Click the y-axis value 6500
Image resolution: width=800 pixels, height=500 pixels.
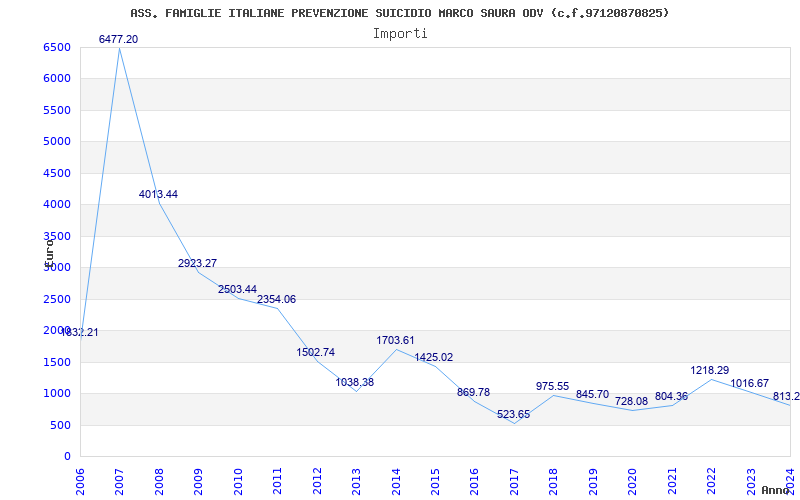click(x=57, y=47)
